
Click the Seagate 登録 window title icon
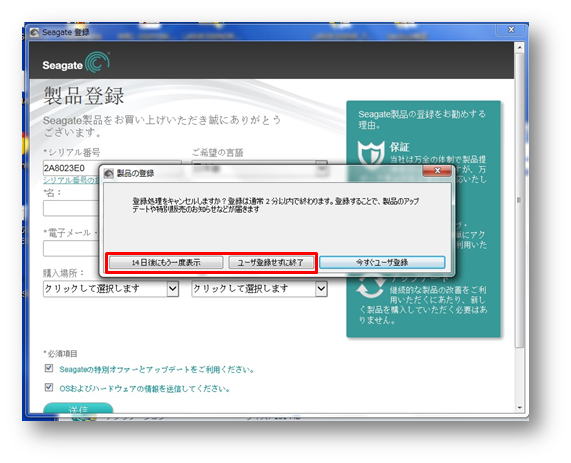35,32
